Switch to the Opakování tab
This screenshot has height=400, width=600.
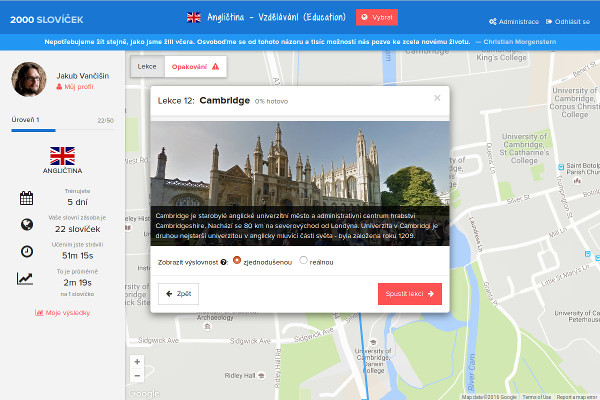(x=196, y=67)
